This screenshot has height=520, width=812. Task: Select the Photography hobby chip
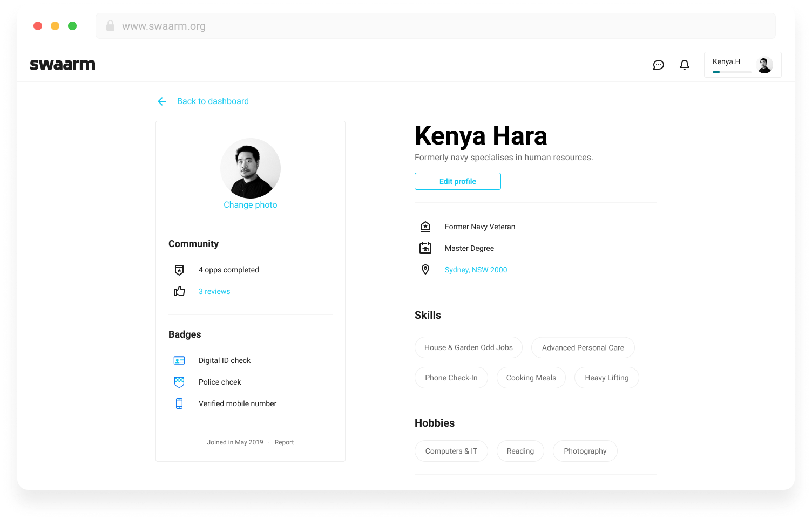pos(585,451)
